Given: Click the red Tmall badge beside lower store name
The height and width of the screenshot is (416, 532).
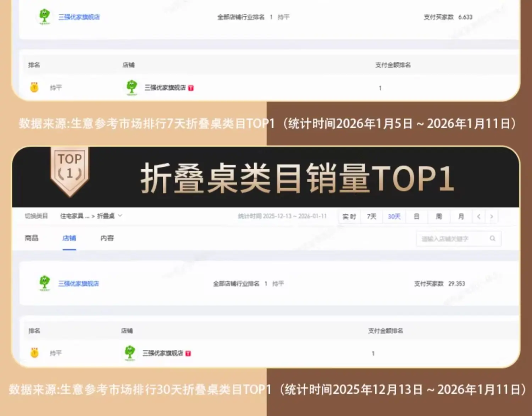Looking at the screenshot, I should 188,353.
